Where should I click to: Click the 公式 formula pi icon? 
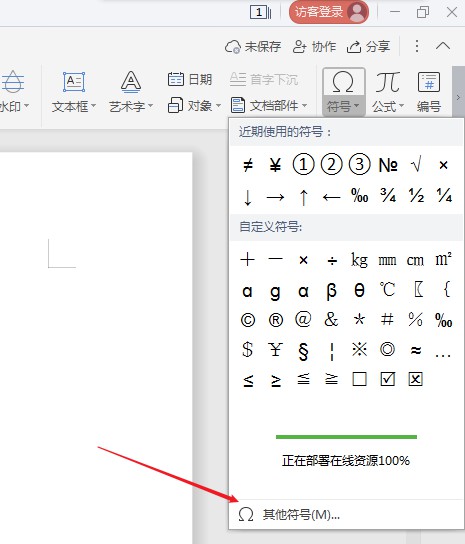coord(388,83)
